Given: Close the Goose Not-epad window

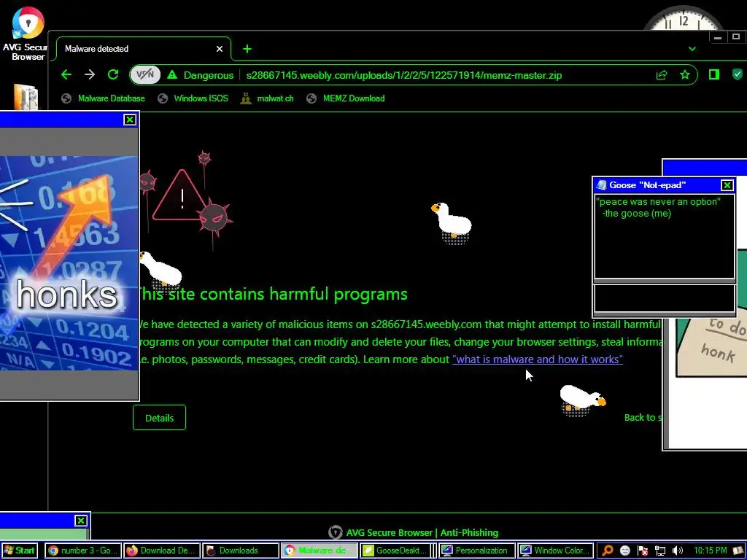Looking at the screenshot, I should coord(727,184).
